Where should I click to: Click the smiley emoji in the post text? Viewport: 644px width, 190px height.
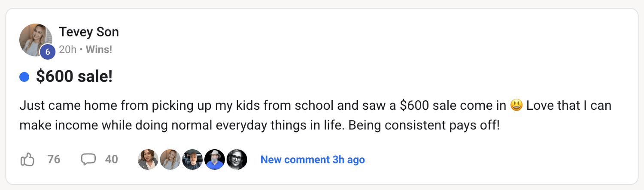(x=516, y=106)
